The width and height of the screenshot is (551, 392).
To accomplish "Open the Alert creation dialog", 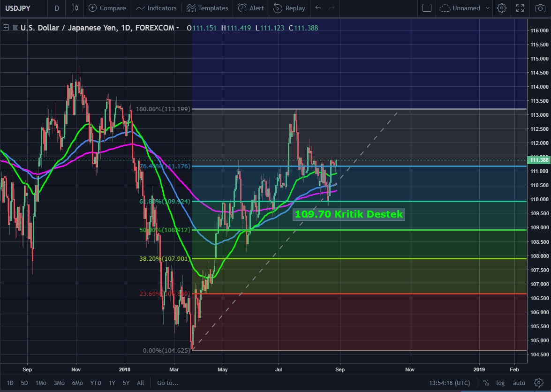I will (x=251, y=8).
